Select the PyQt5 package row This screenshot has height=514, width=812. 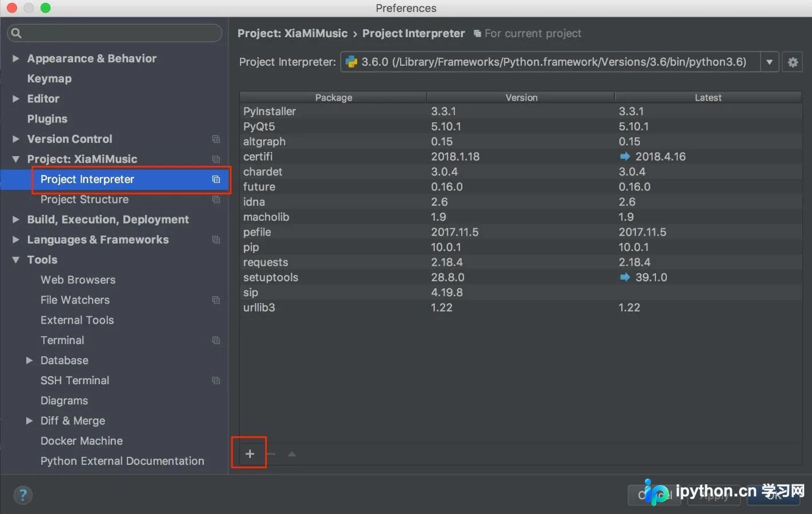pyautogui.click(x=521, y=126)
